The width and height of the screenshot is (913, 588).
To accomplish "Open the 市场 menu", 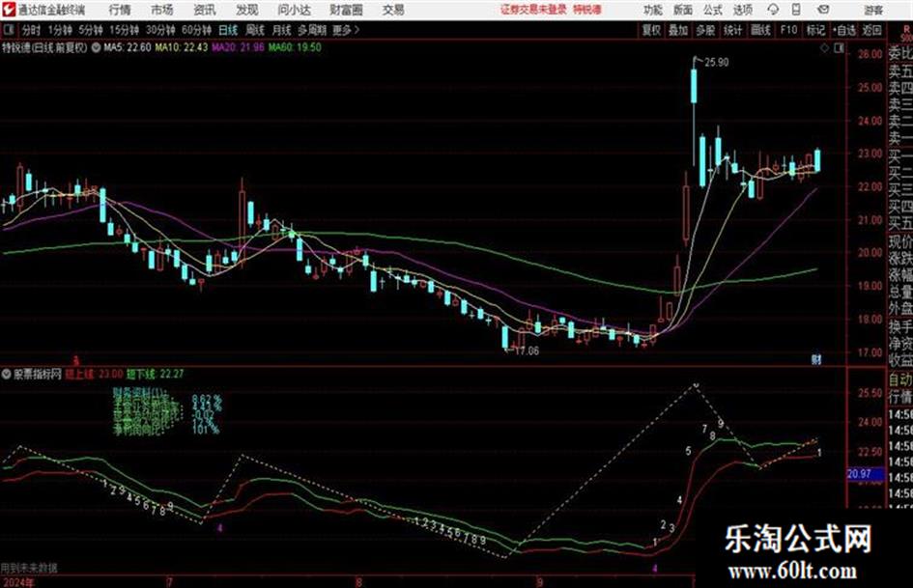I will pyautogui.click(x=162, y=10).
